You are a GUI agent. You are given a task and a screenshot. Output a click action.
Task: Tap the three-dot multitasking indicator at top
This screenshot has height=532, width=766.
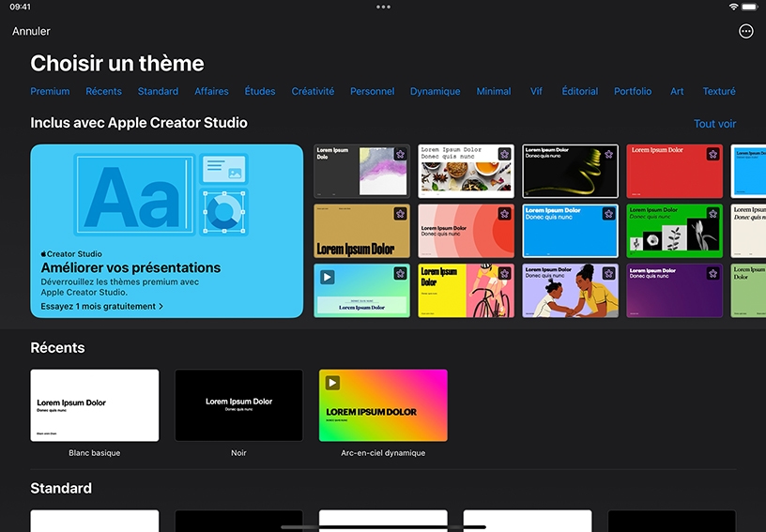click(x=383, y=7)
